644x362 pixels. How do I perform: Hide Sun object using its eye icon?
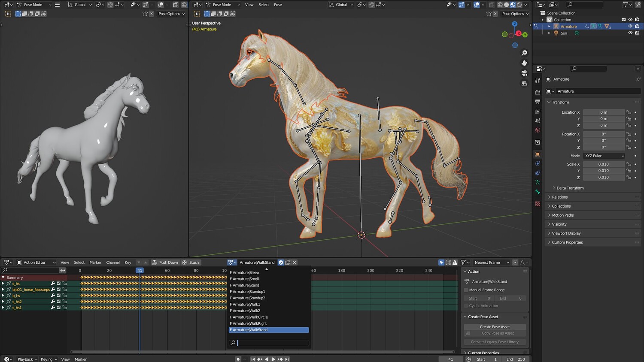(630, 33)
